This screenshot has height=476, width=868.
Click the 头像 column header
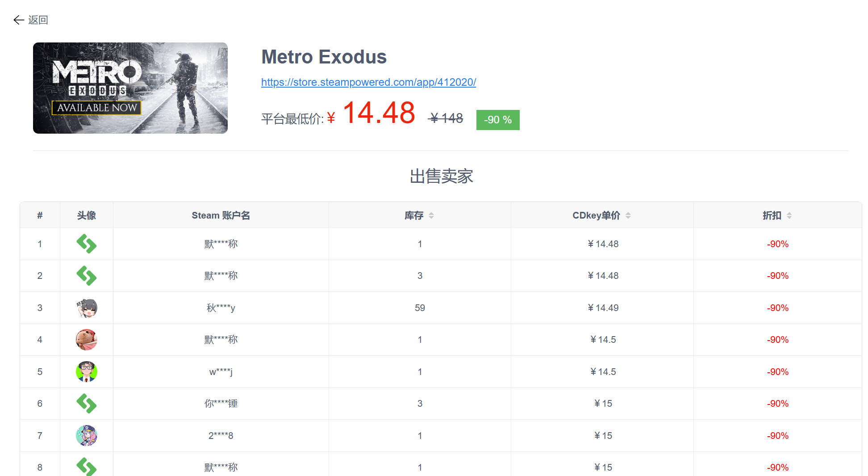click(x=87, y=215)
